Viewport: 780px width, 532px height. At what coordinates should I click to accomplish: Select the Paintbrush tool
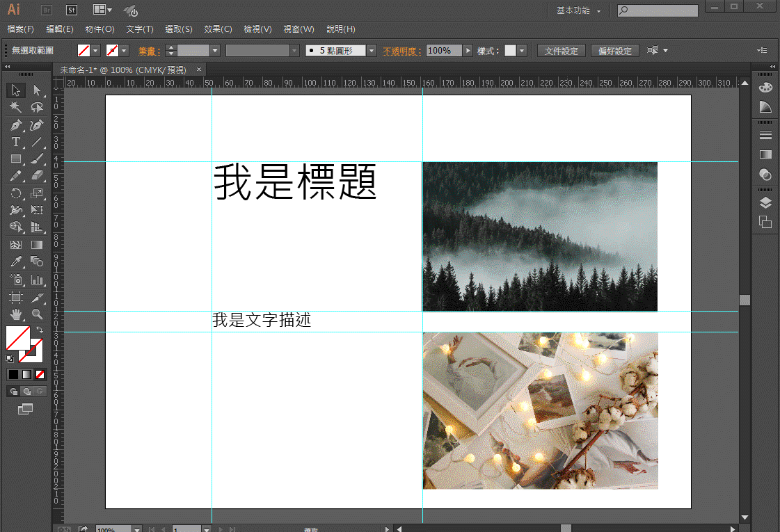coord(37,159)
